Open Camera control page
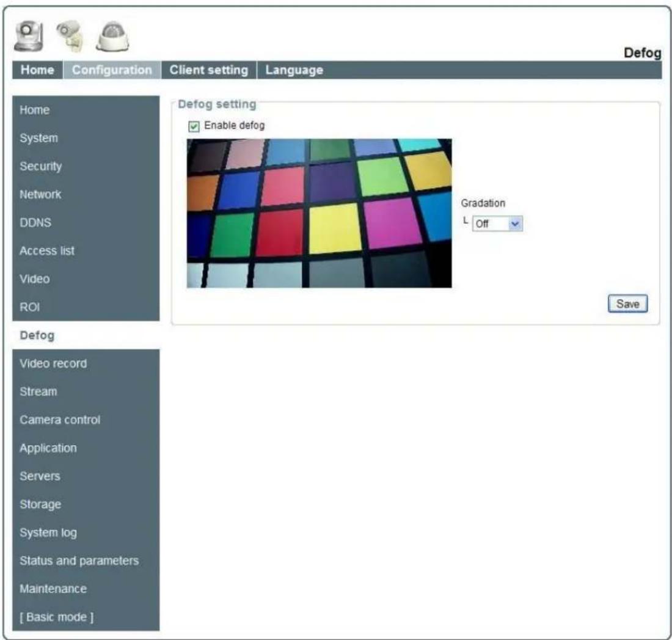The width and height of the screenshot is (672, 640). pos(86,420)
